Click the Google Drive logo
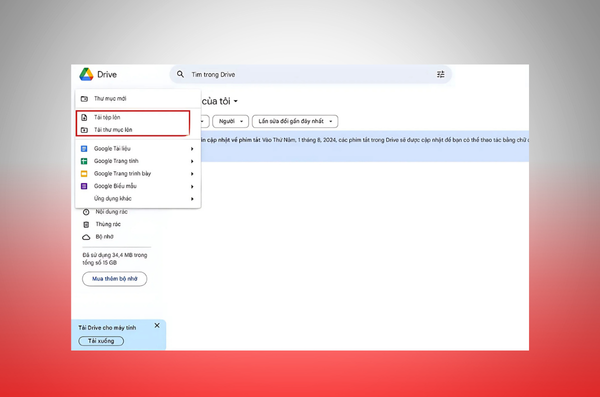The height and width of the screenshot is (397, 600). [x=86, y=74]
